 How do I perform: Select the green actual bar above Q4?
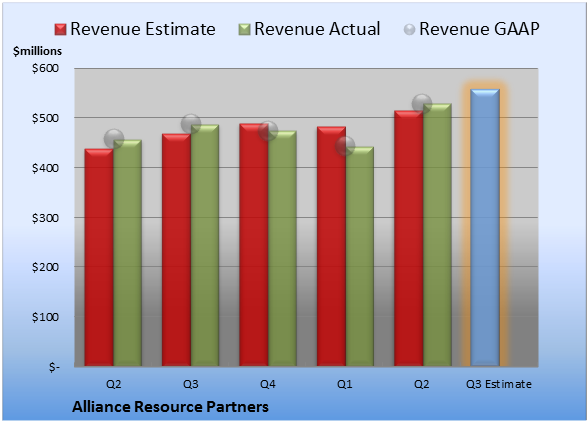(x=282, y=248)
